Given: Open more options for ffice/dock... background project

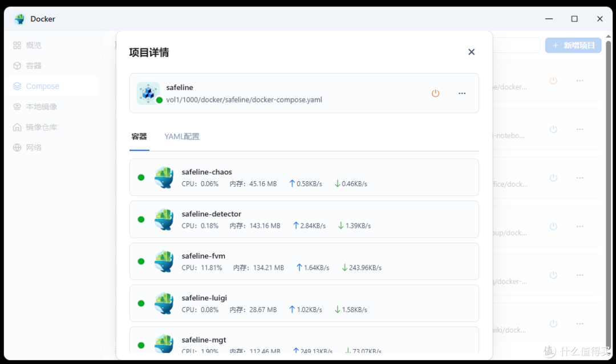Looking at the screenshot, I should point(580,178).
